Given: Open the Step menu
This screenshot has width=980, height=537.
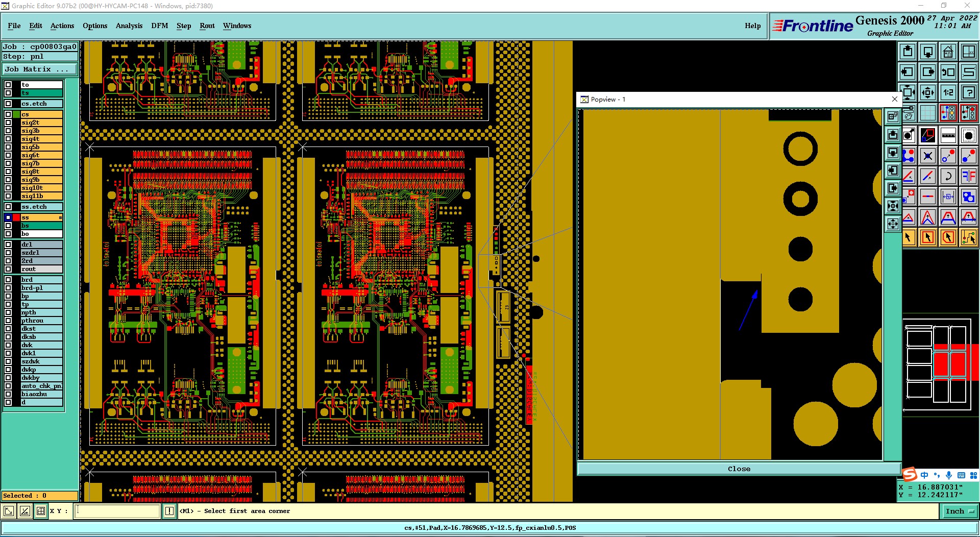Looking at the screenshot, I should [x=184, y=26].
